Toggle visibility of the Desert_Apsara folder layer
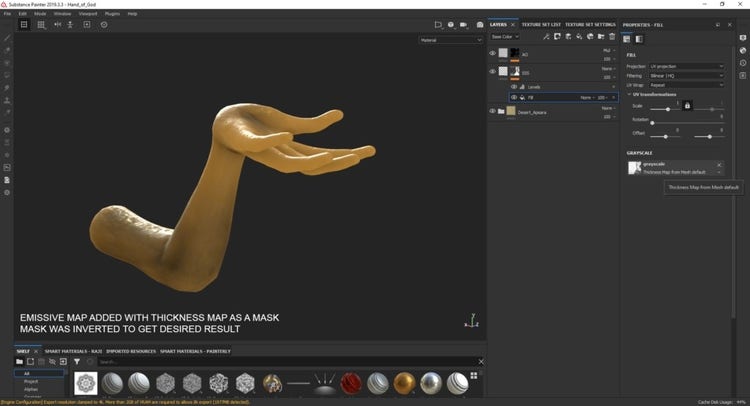The image size is (750, 406). pos(493,111)
